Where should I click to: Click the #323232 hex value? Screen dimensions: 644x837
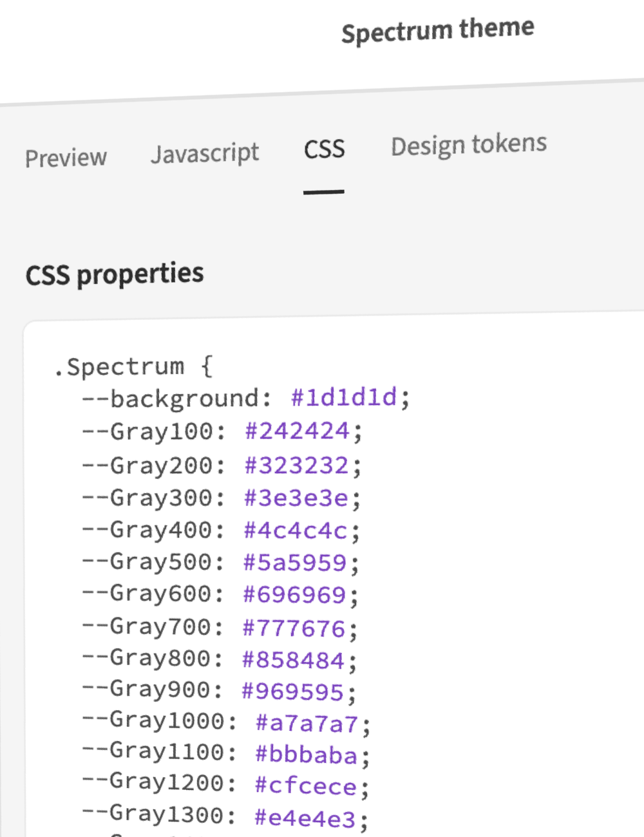(296, 465)
